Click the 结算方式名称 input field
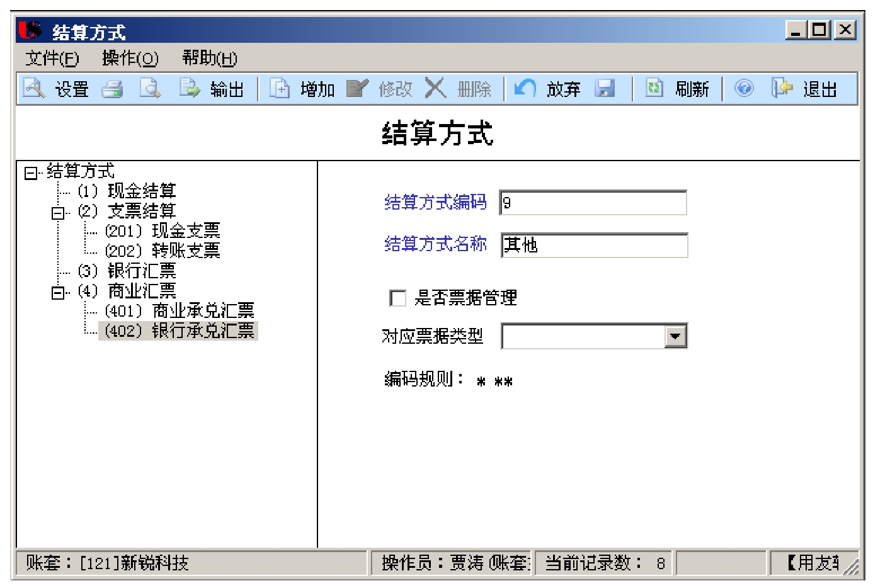873x588 pixels. 594,245
